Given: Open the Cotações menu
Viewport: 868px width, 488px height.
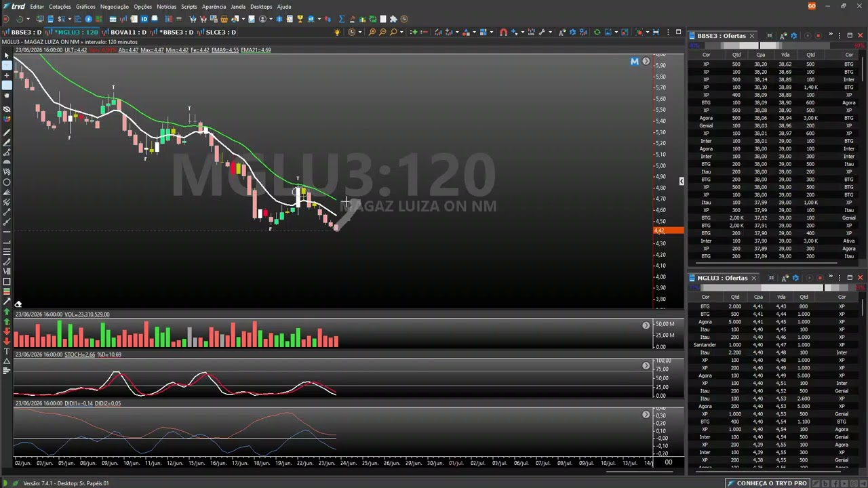Looking at the screenshot, I should pyautogui.click(x=60, y=7).
